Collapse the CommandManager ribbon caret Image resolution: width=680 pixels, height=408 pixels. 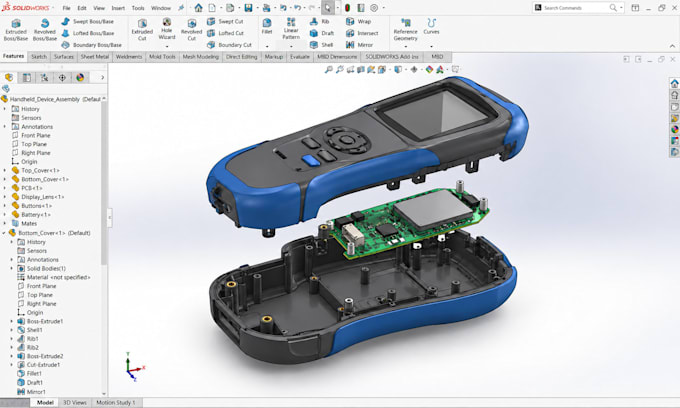click(x=672, y=46)
